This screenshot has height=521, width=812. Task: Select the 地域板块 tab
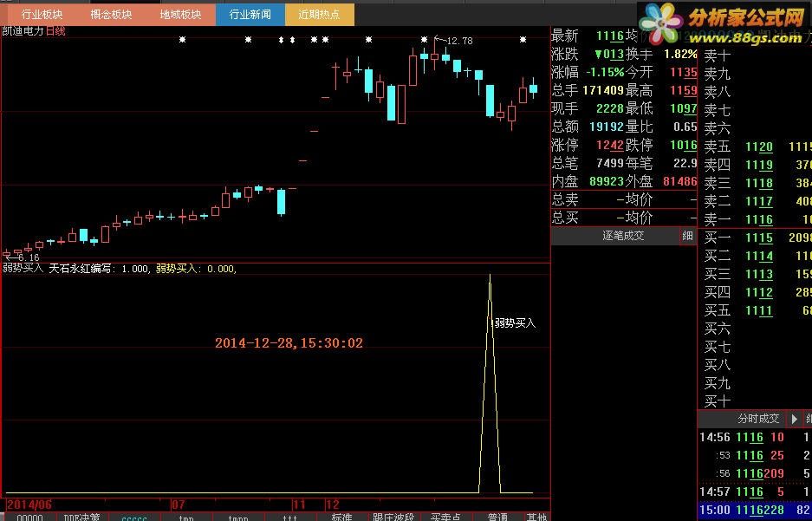pyautogui.click(x=181, y=15)
